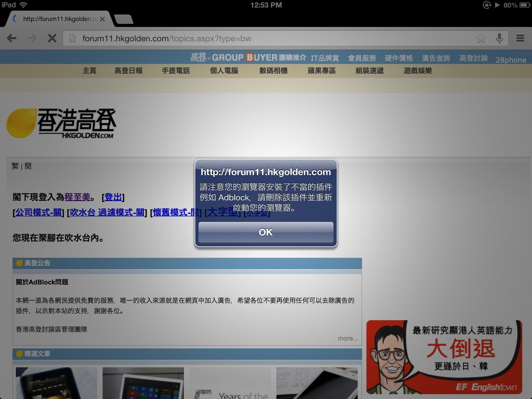Open 會員服務 link
532x399 pixels.
[x=362, y=58]
